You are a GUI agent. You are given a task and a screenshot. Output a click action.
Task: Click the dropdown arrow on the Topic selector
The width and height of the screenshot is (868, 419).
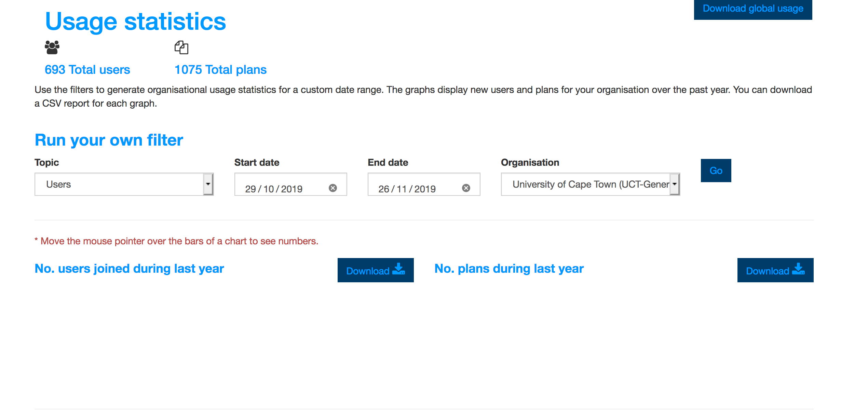[209, 184]
